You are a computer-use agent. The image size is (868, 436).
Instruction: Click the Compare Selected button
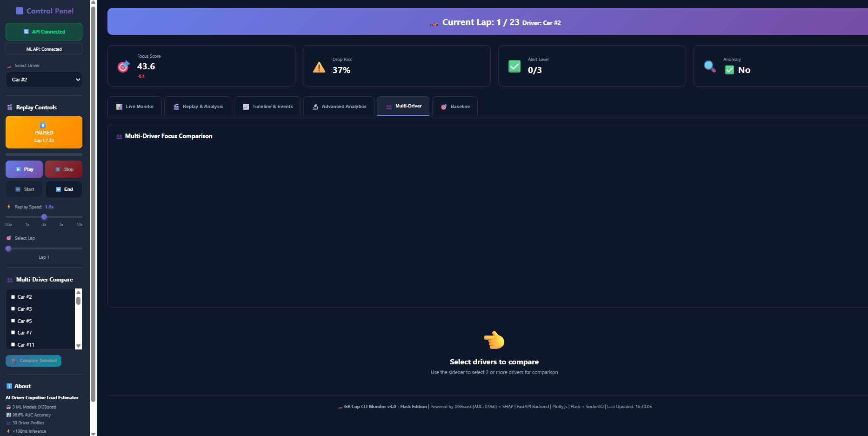33,361
